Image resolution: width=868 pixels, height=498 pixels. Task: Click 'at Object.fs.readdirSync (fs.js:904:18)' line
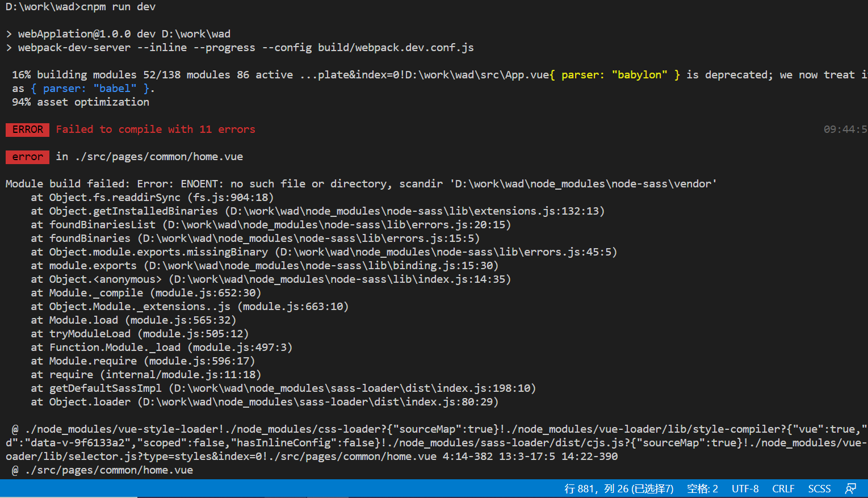[152, 198]
